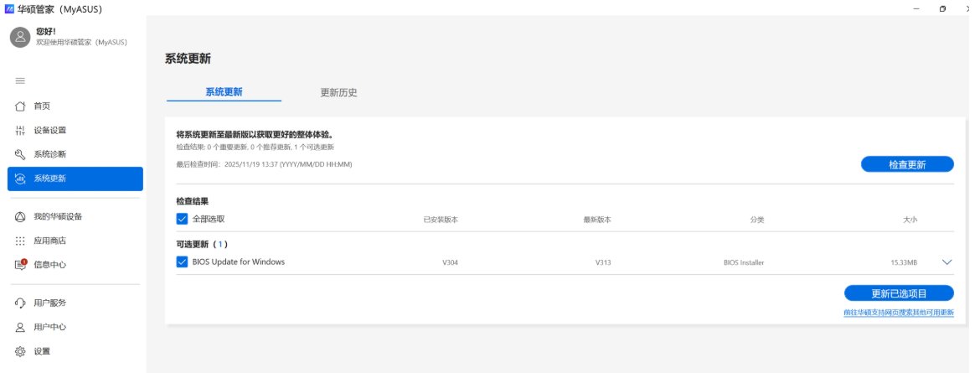Open 设备设置 in the sidebar
The image size is (980, 373).
click(x=75, y=130)
